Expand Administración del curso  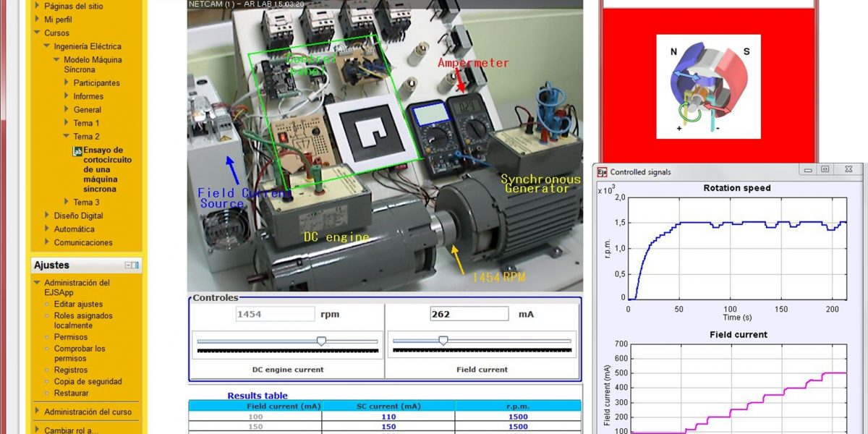click(38, 412)
